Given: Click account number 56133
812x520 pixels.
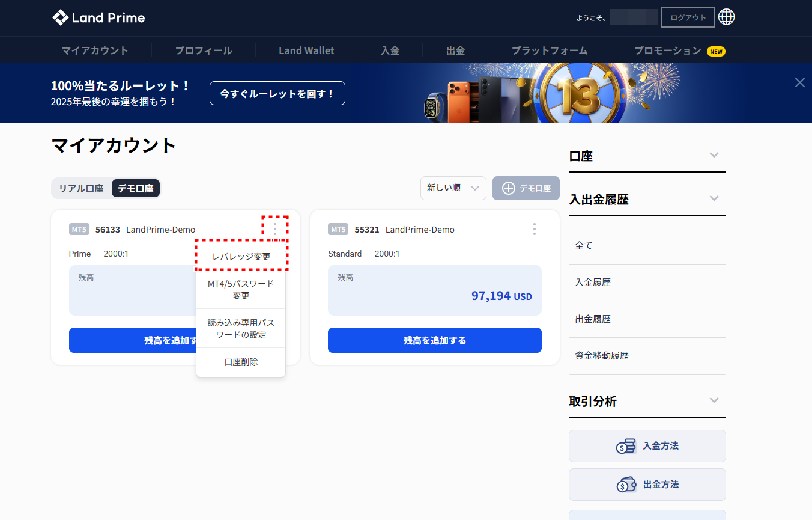Looking at the screenshot, I should click(x=108, y=230).
